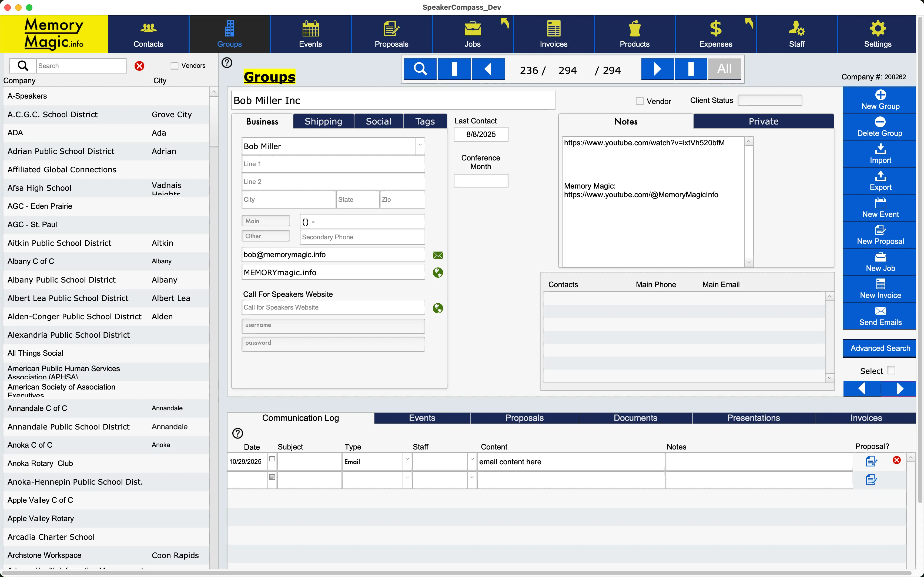This screenshot has height=577, width=924.
Task: Click the green email envelope icon
Action: point(438,255)
